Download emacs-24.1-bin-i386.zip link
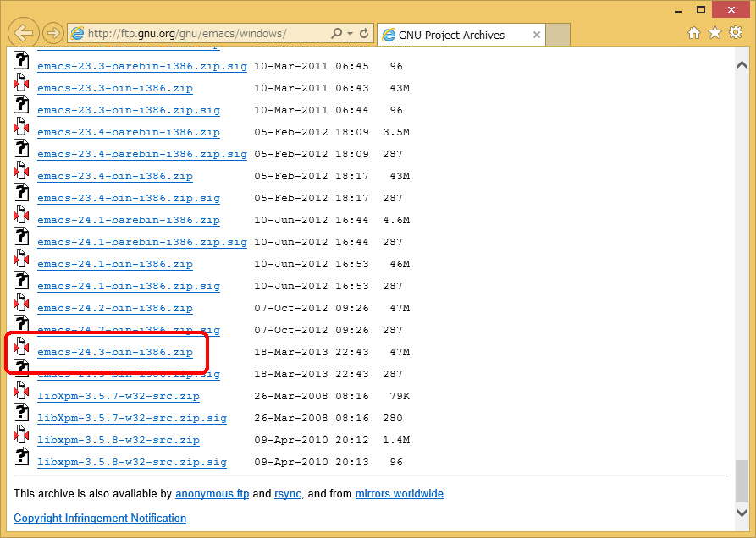 click(x=115, y=264)
